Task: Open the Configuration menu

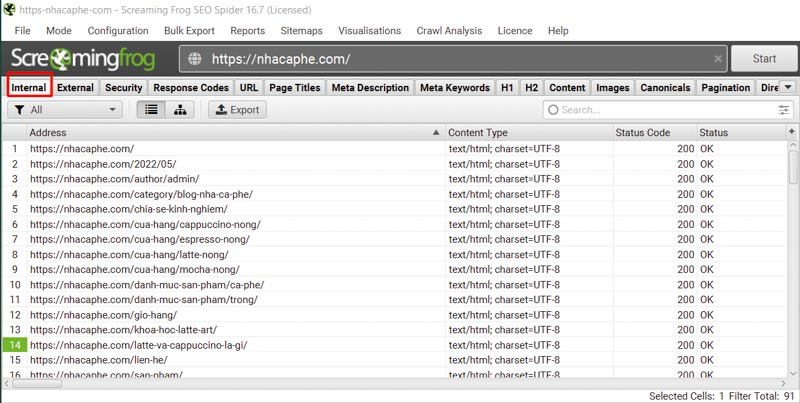Action: tap(118, 31)
